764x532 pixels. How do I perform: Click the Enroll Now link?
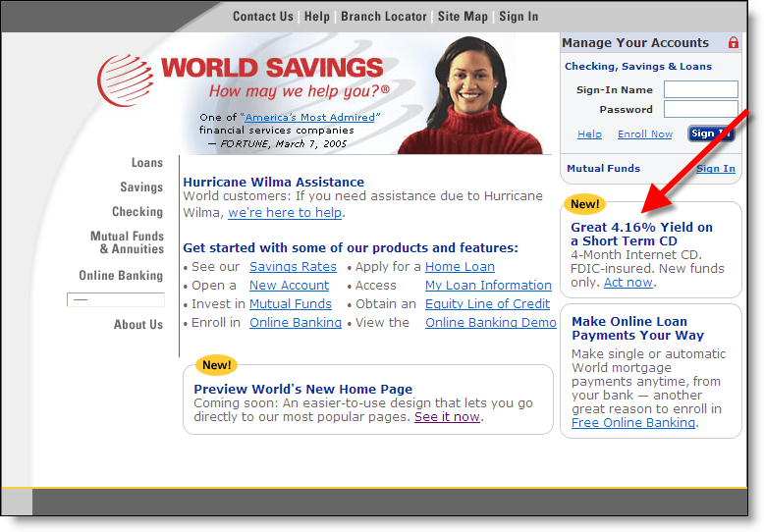click(x=645, y=133)
